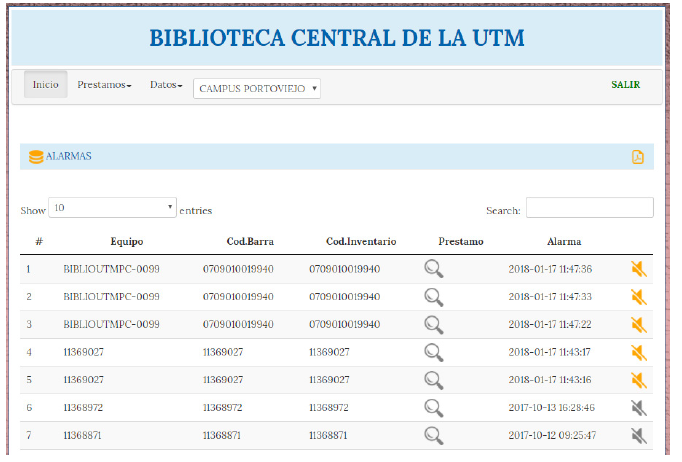Sort table by Alarma column header
Image resolution: width=682 pixels, height=462 pixels.
pos(563,242)
